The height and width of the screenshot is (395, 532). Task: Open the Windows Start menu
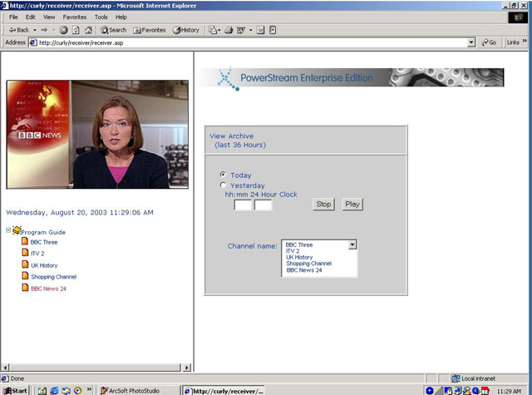tap(15, 391)
